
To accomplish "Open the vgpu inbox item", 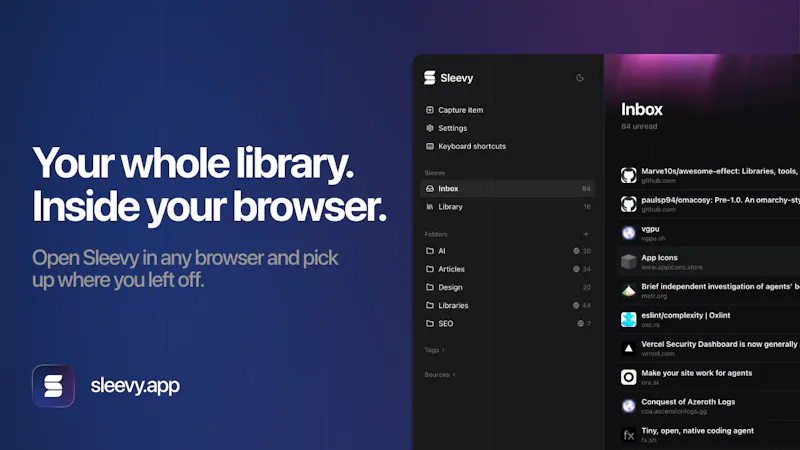I will [709, 233].
